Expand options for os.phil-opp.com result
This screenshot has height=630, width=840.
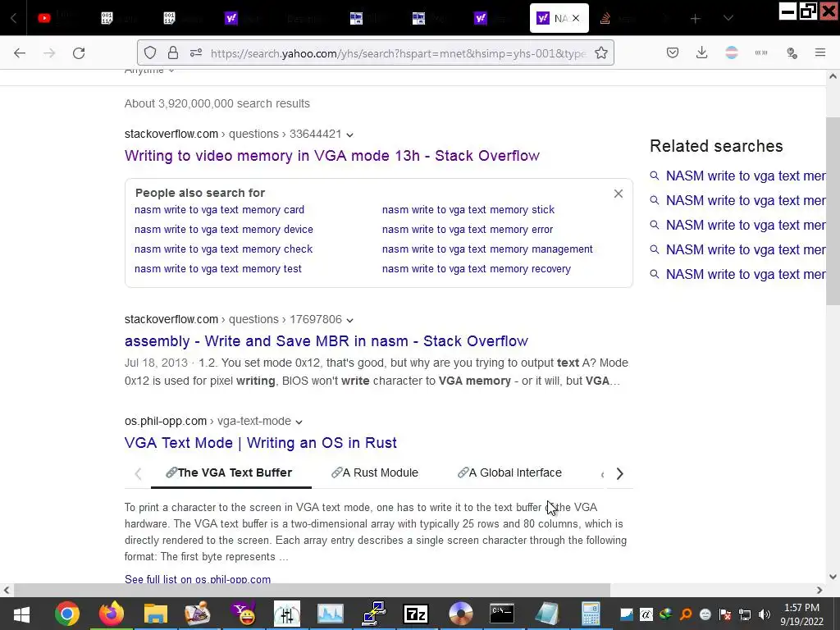coord(299,422)
